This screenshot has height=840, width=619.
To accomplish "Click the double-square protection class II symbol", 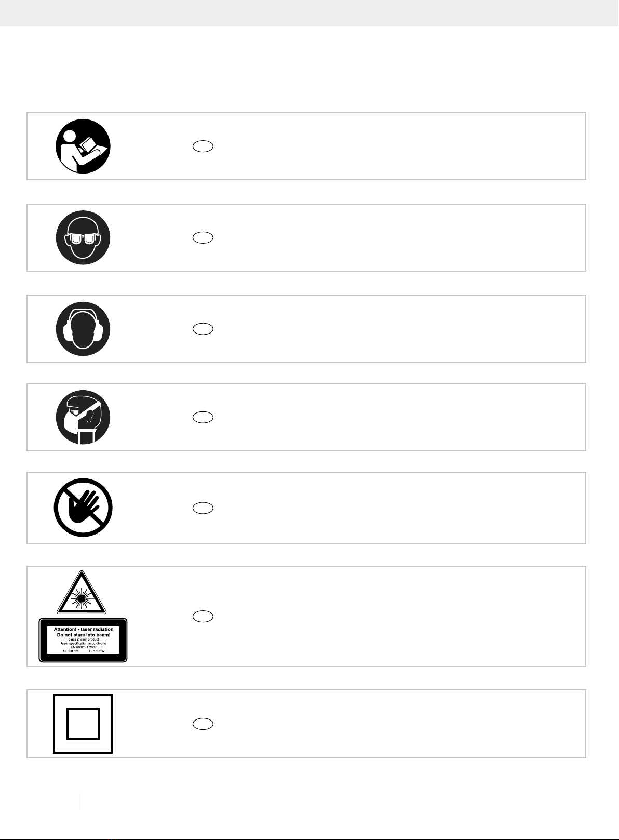I will pyautogui.click(x=83, y=724).
